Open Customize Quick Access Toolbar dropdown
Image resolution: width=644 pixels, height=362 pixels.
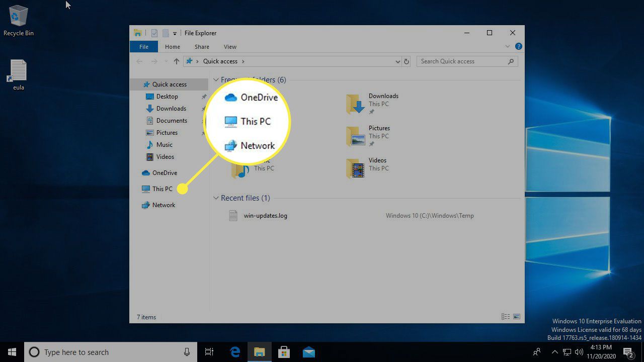175,33
